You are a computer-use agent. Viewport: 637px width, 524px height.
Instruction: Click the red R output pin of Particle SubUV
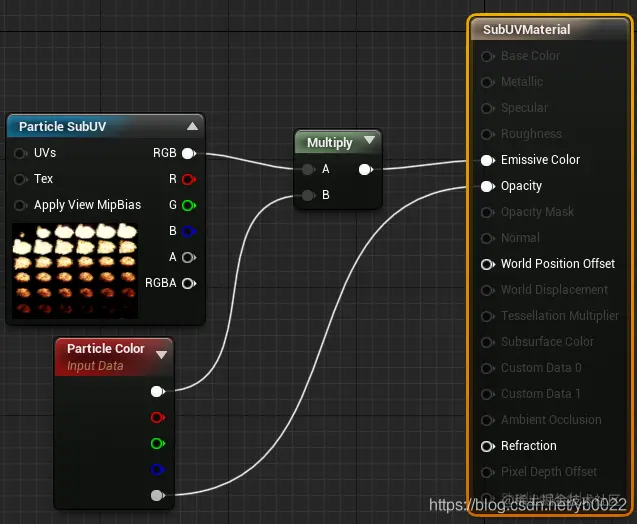[x=189, y=179]
